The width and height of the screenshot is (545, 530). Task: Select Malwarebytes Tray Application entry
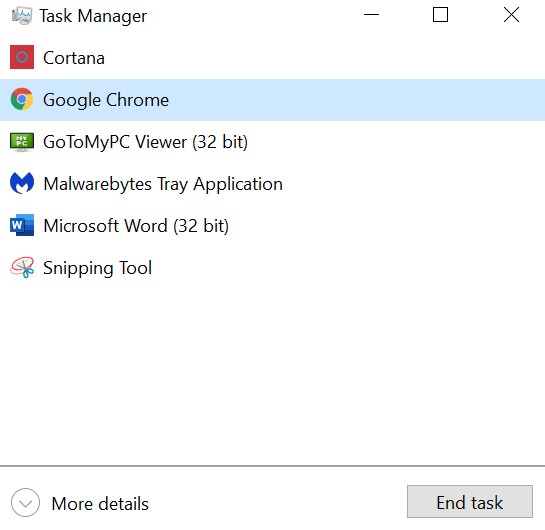(272, 184)
